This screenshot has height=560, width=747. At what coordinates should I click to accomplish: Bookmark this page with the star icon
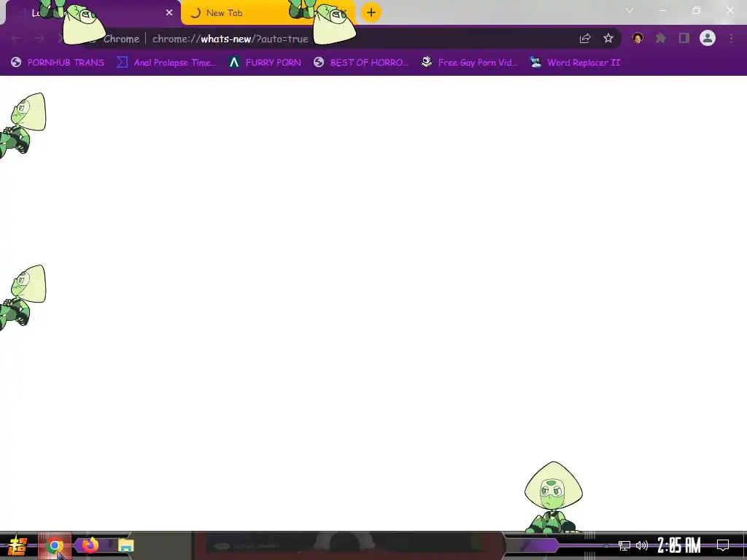click(608, 39)
